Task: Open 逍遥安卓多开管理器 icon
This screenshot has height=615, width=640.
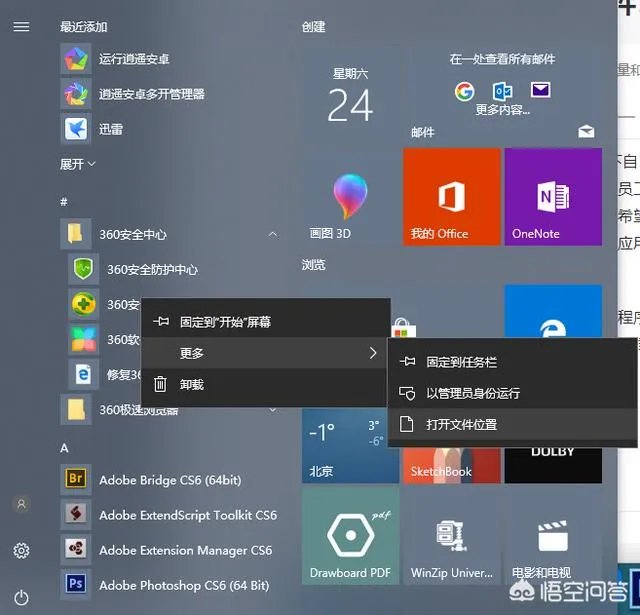Action: pos(76,94)
